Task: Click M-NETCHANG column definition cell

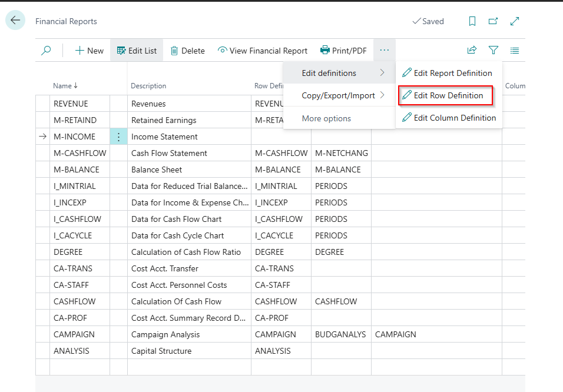Action: tap(341, 153)
